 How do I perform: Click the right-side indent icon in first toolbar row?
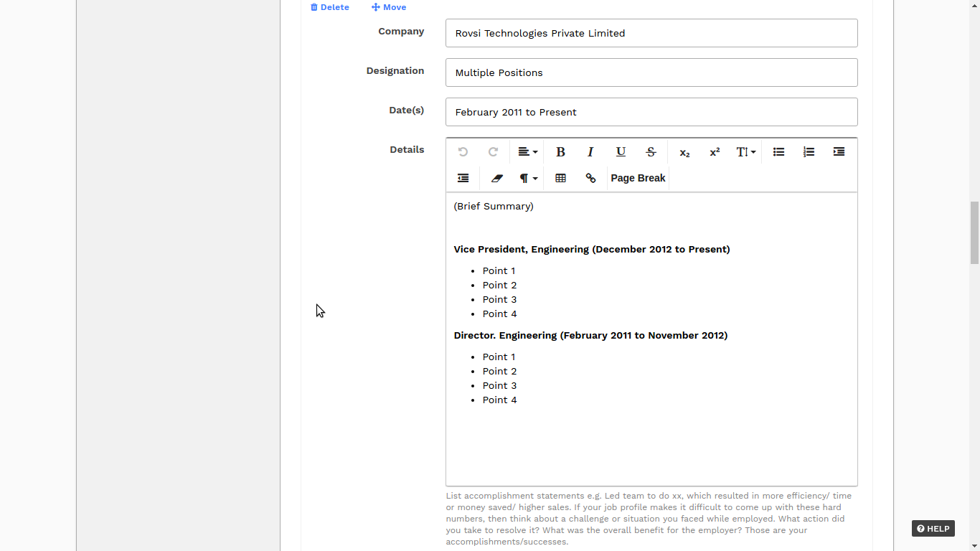tap(839, 152)
